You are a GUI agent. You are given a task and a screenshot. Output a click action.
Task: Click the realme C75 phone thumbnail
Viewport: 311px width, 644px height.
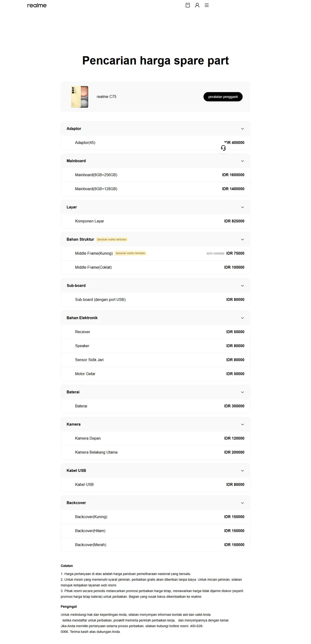click(80, 97)
